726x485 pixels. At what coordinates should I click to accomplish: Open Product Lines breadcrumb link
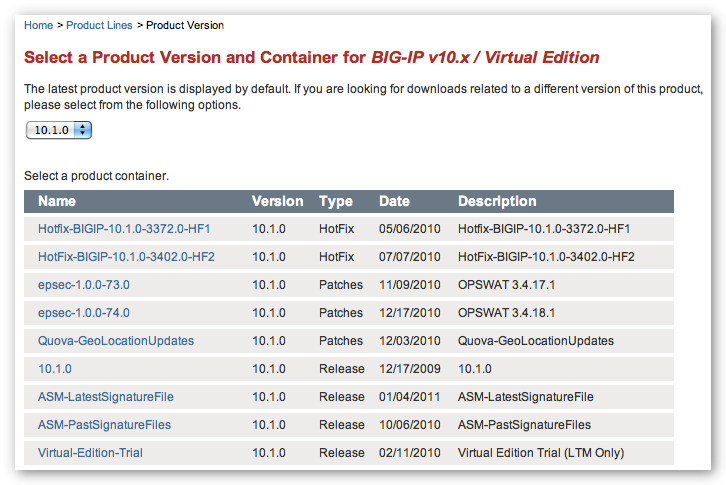(99, 25)
